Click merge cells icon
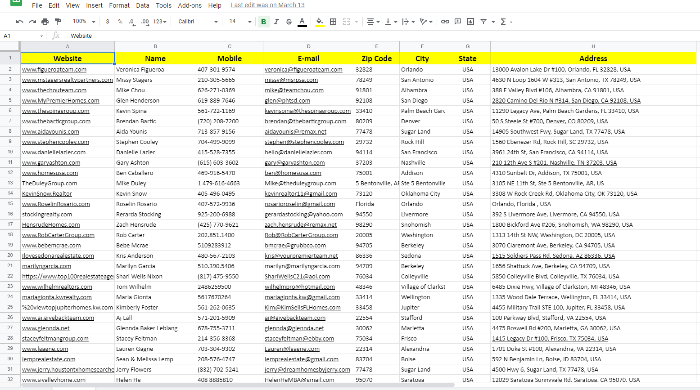This screenshot has width=700, height=390. pyautogui.click(x=346, y=21)
